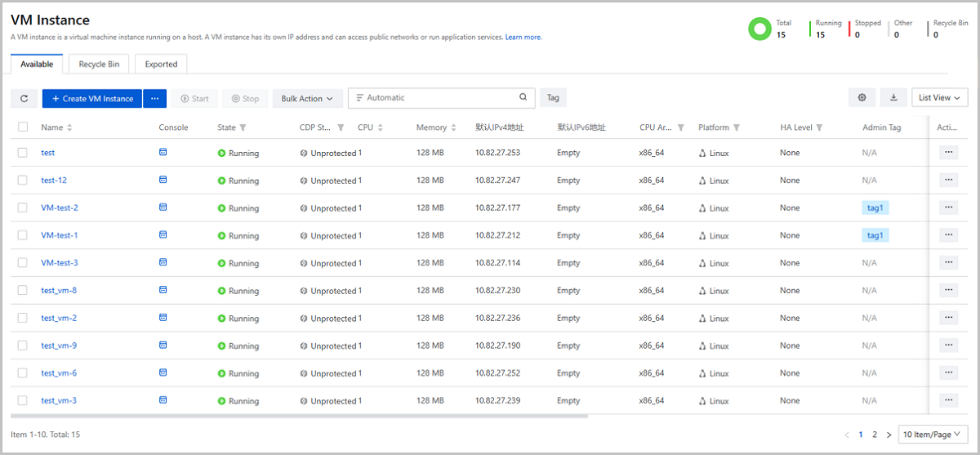Open more actions for test-12 row
This screenshot has width=980, height=455.
948,180
